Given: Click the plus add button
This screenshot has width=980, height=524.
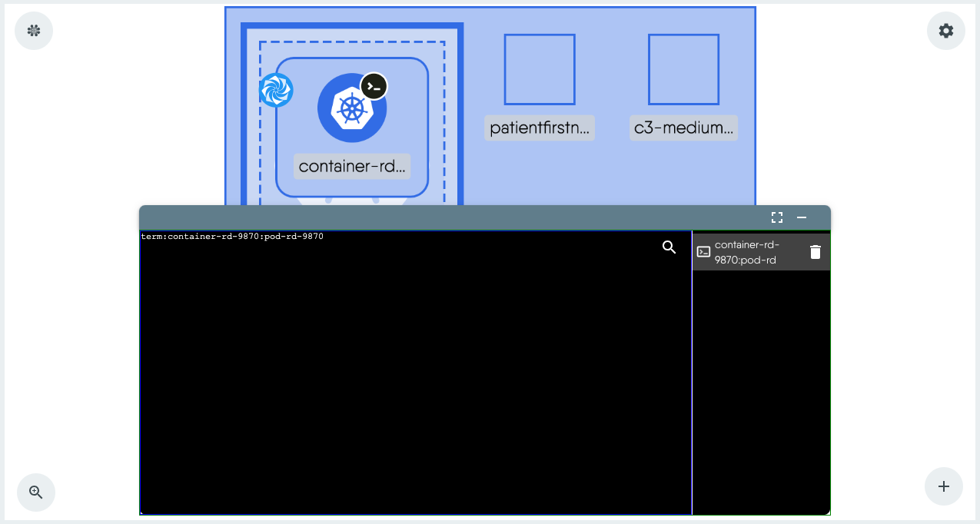Looking at the screenshot, I should 944,486.
